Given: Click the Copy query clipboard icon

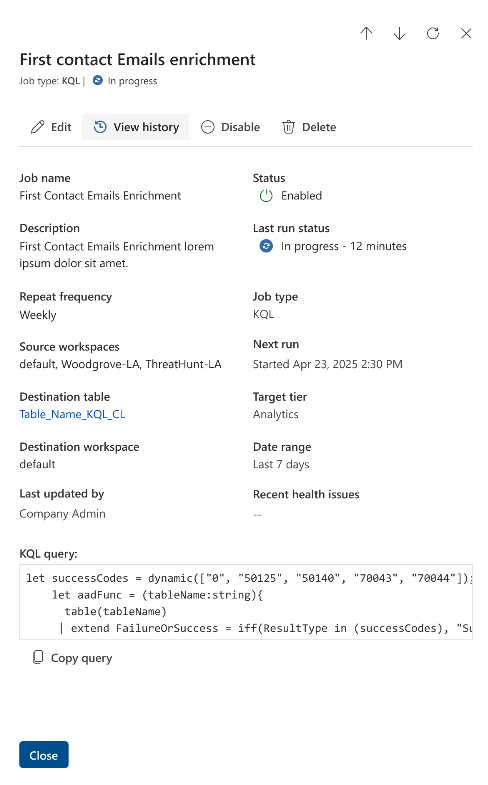Looking at the screenshot, I should coord(38,657).
